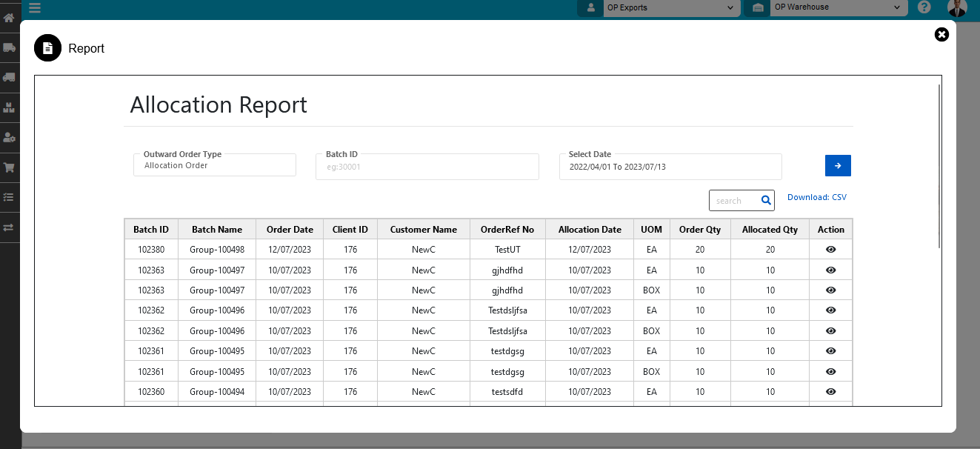Image resolution: width=980 pixels, height=449 pixels.
Task: Open the OP Warehouse dropdown
Action: 839,7
